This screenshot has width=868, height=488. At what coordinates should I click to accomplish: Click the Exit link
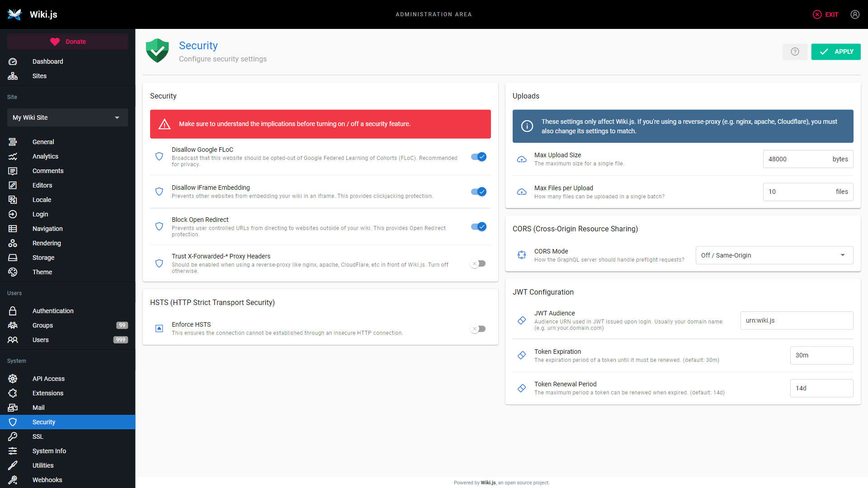pyautogui.click(x=826, y=14)
